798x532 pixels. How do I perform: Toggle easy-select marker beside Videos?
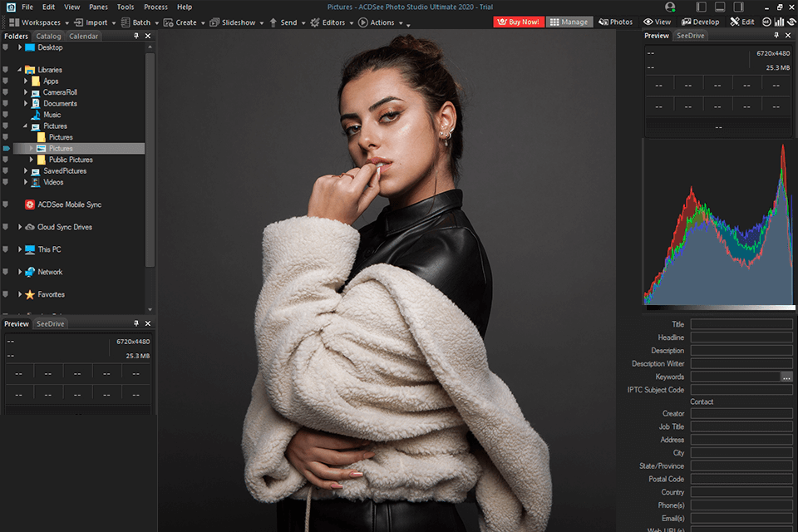click(x=6, y=182)
